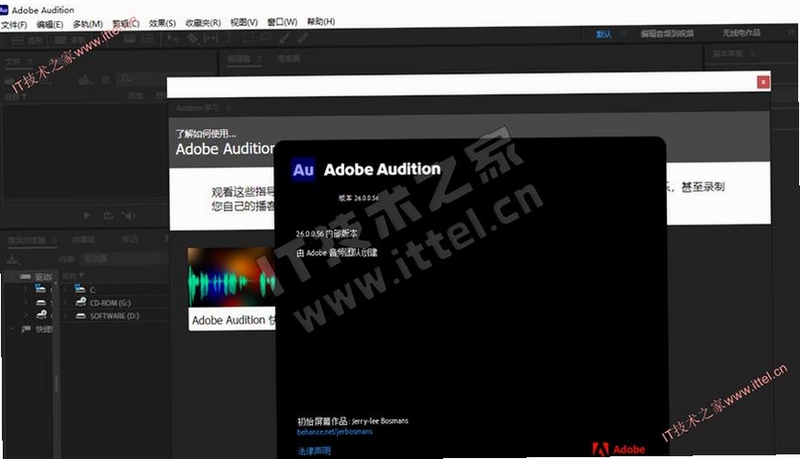Select the Slip tool

tap(211, 38)
